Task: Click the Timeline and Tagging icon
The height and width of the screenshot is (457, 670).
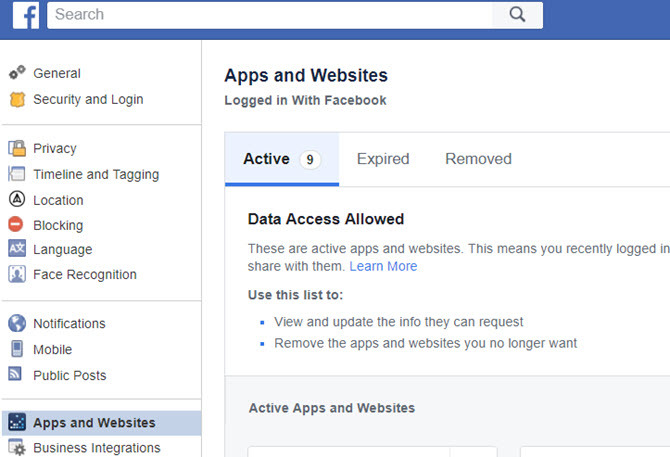Action: pyautogui.click(x=17, y=174)
